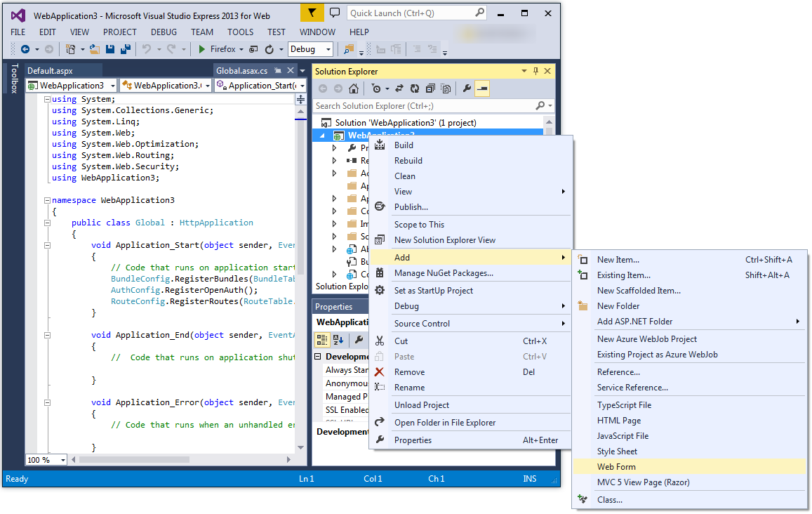
Task: Open the Debug configuration dropdown
Action: pos(328,49)
